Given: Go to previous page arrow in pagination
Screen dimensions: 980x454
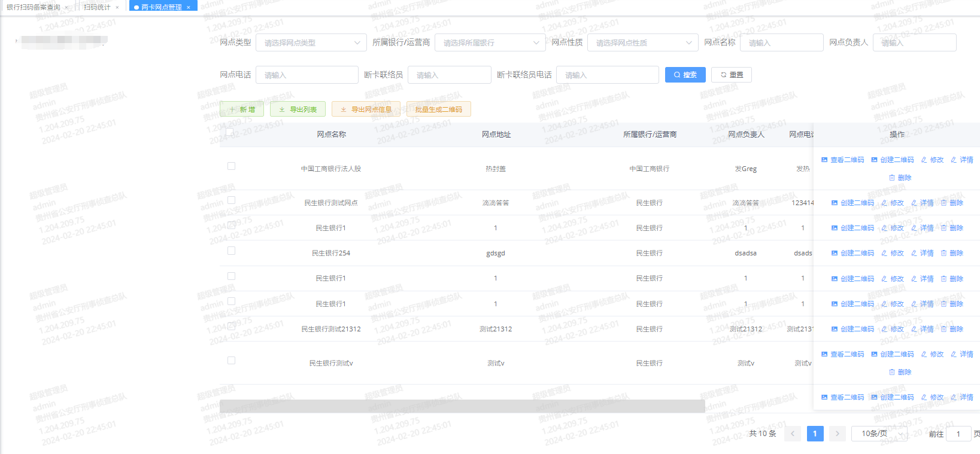Looking at the screenshot, I should tap(793, 434).
